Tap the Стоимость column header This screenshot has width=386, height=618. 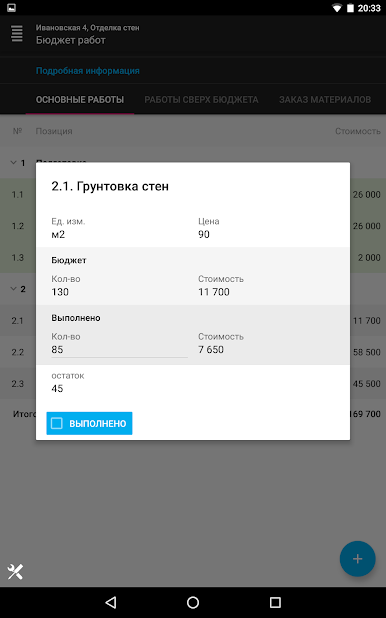point(358,131)
